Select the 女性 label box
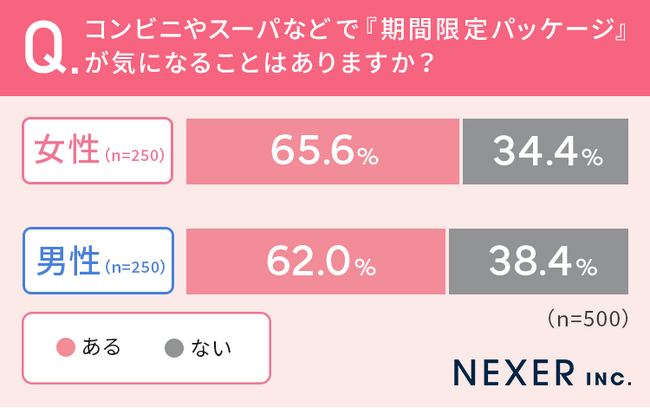The image size is (650, 408). pyautogui.click(x=97, y=152)
